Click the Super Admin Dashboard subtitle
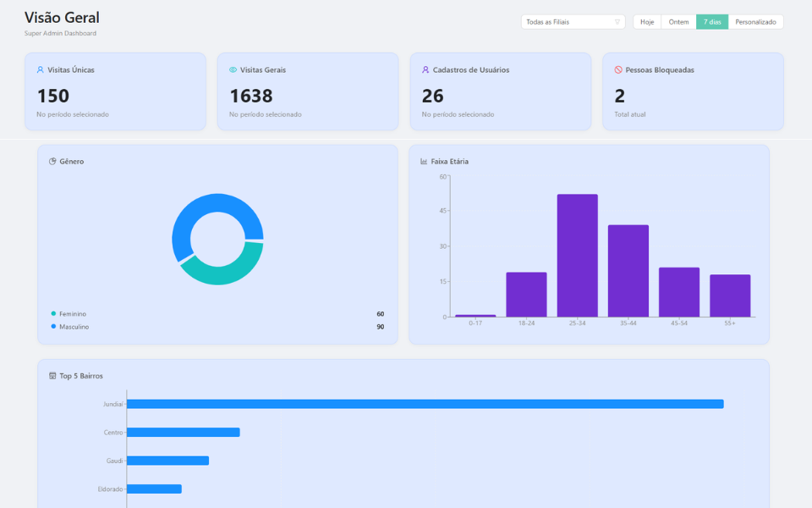This screenshot has width=812, height=508. [59, 33]
